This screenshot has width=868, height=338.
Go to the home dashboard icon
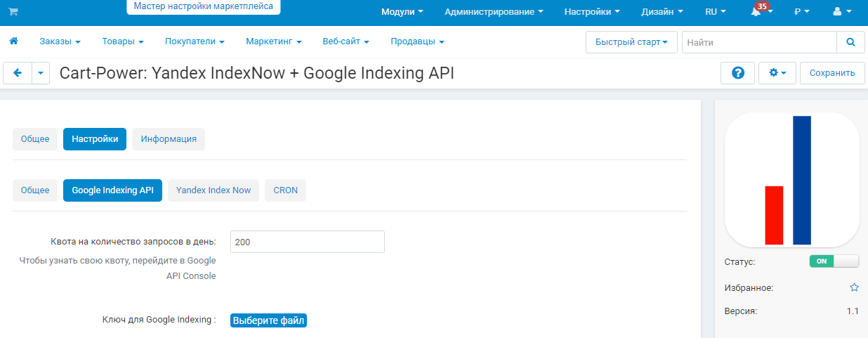pos(13,41)
